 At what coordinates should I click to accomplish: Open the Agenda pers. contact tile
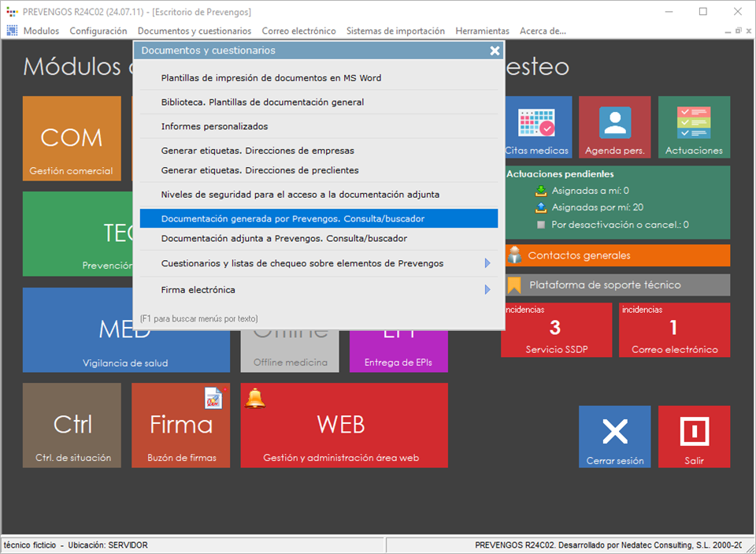(614, 128)
